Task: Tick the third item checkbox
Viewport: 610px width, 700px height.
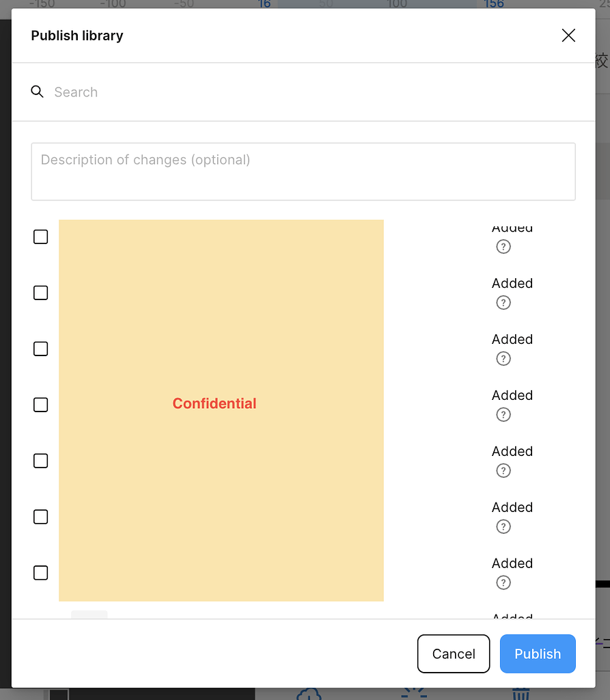Action: point(40,349)
